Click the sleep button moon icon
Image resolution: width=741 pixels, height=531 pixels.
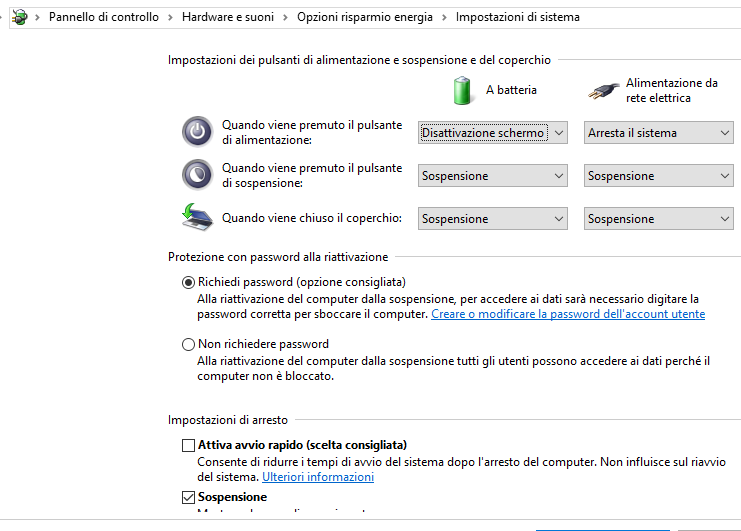(197, 175)
